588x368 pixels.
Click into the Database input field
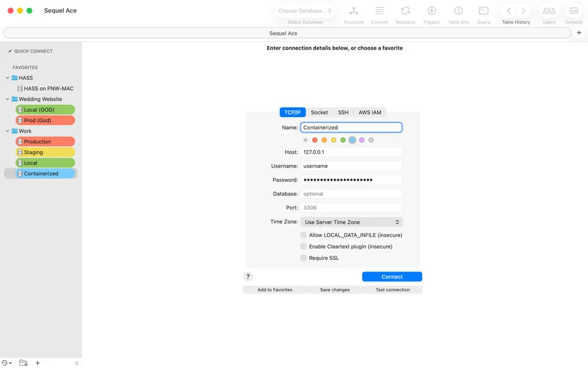point(351,194)
